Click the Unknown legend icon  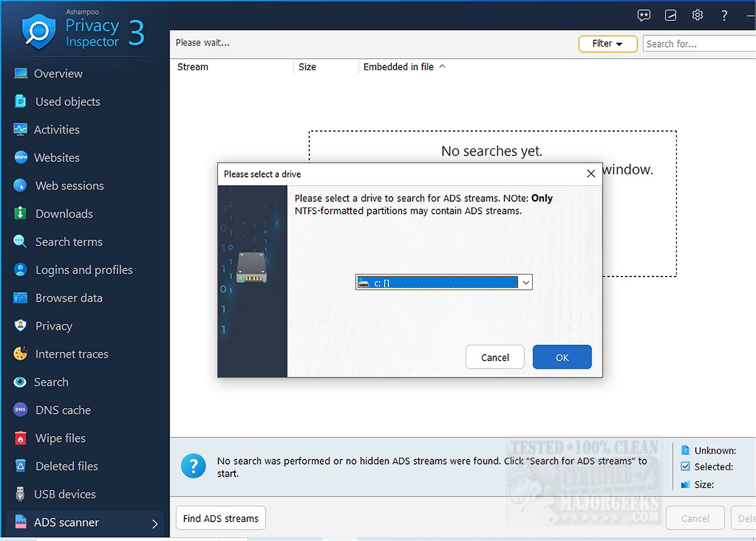685,450
